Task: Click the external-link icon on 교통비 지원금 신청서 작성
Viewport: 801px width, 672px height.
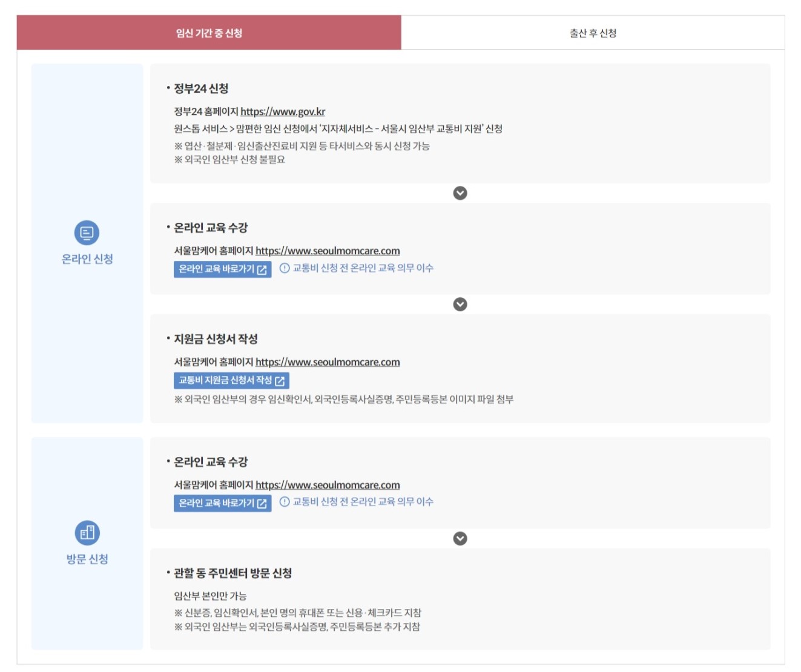Action: click(279, 381)
